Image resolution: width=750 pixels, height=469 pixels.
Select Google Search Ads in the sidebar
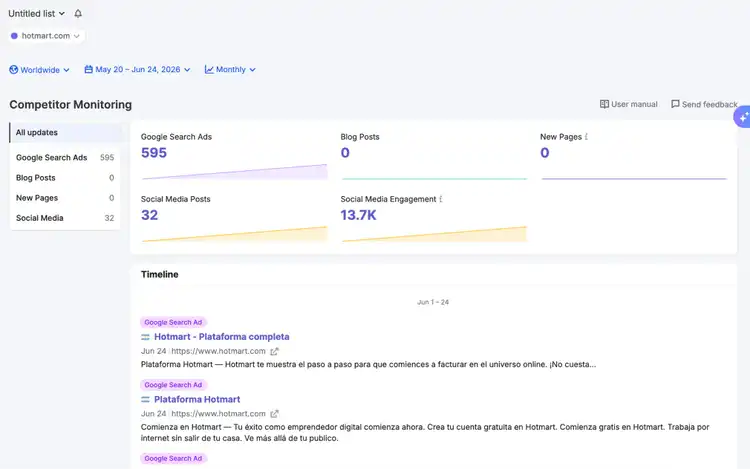65,157
